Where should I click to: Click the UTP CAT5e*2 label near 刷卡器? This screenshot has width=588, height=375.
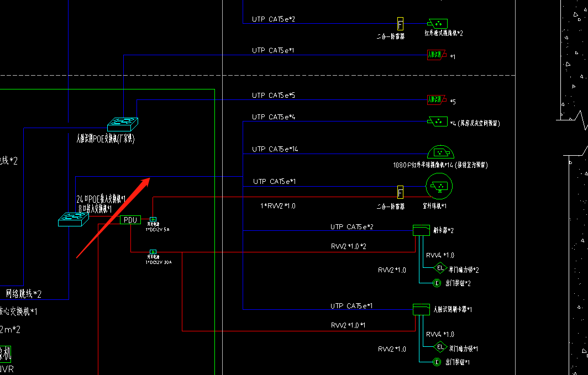point(351,226)
